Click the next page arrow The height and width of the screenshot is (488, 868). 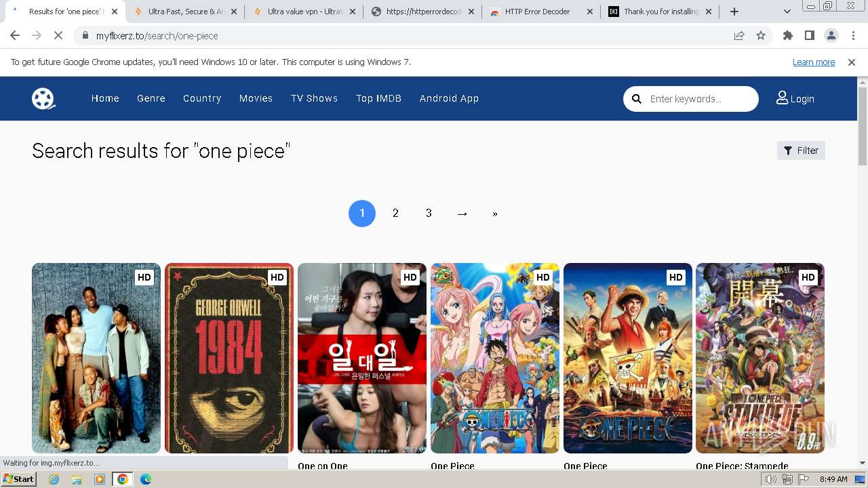(x=462, y=213)
